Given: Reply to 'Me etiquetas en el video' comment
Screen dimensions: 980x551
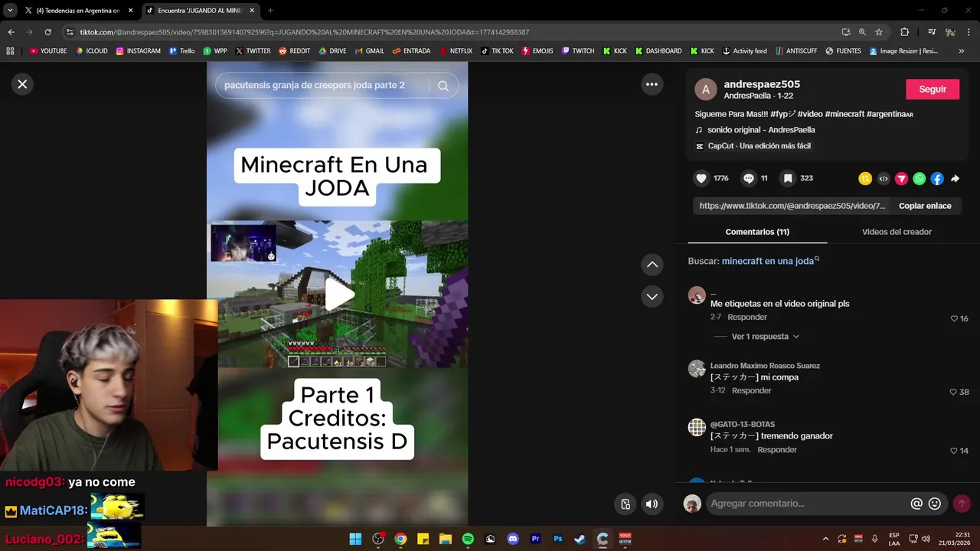Looking at the screenshot, I should pyautogui.click(x=747, y=317).
